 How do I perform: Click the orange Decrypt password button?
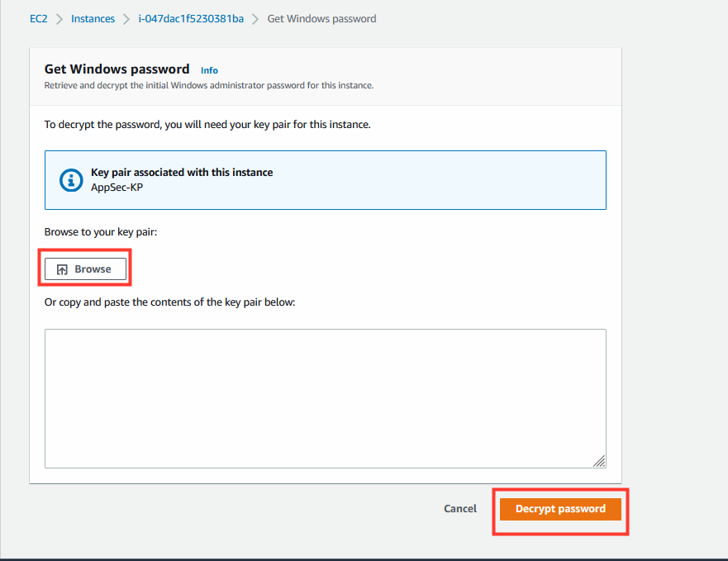click(560, 509)
